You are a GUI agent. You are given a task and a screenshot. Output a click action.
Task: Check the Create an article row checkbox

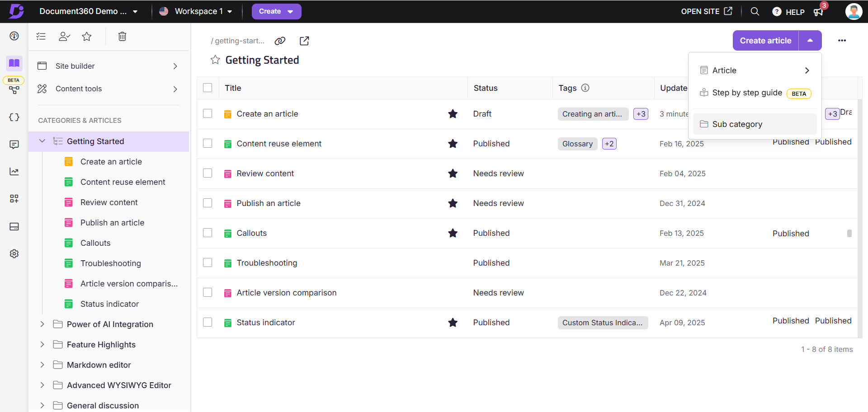click(208, 113)
